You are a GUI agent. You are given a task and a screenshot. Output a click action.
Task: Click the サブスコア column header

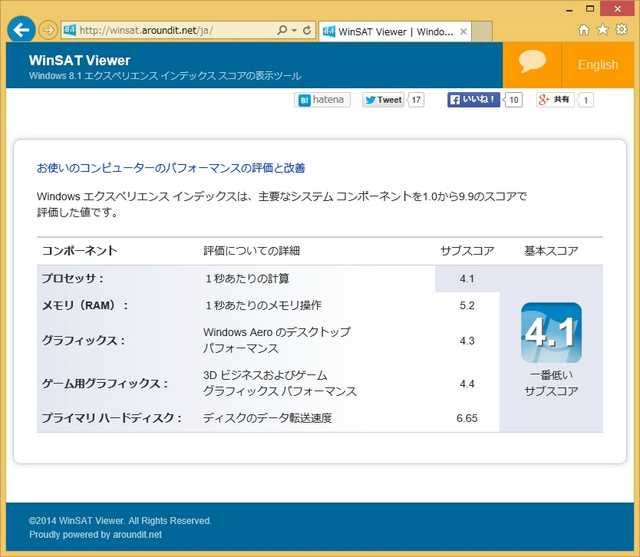[467, 251]
